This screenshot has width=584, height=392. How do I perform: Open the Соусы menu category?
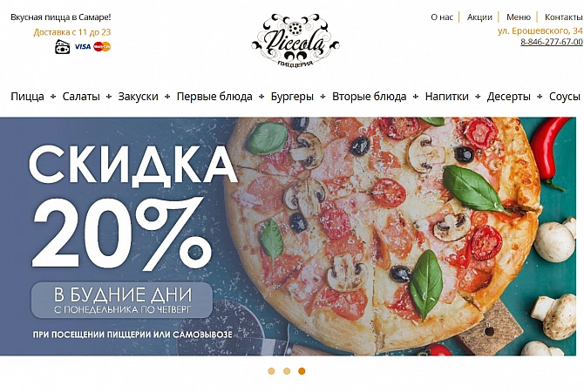point(565,97)
